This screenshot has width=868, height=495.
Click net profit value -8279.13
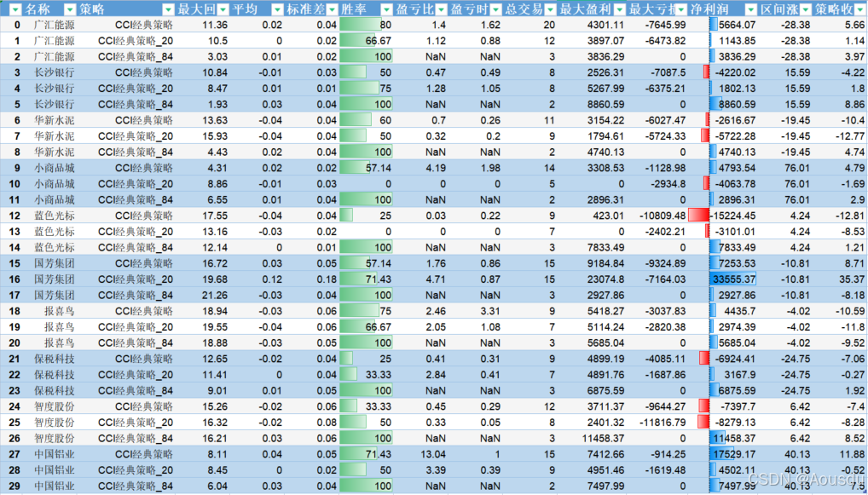click(734, 423)
